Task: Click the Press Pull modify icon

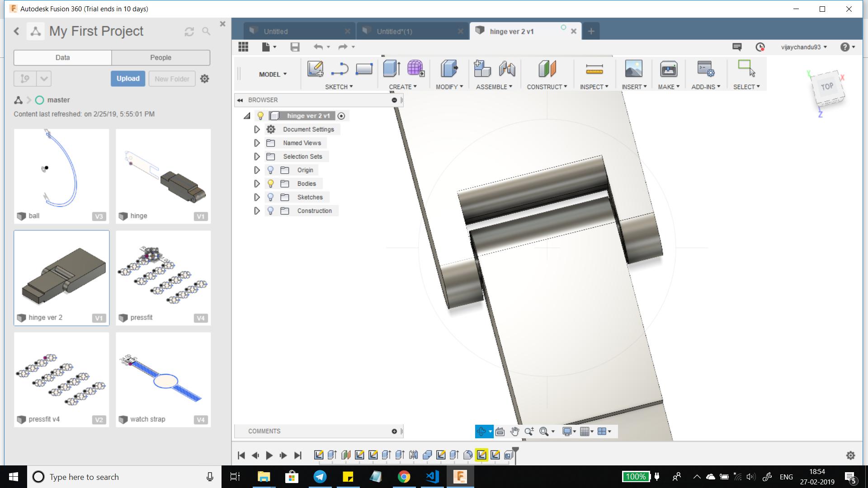Action: click(x=448, y=69)
